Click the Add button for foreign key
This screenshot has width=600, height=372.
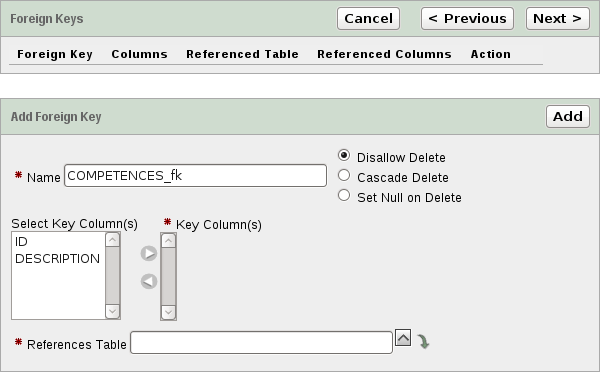point(568,116)
